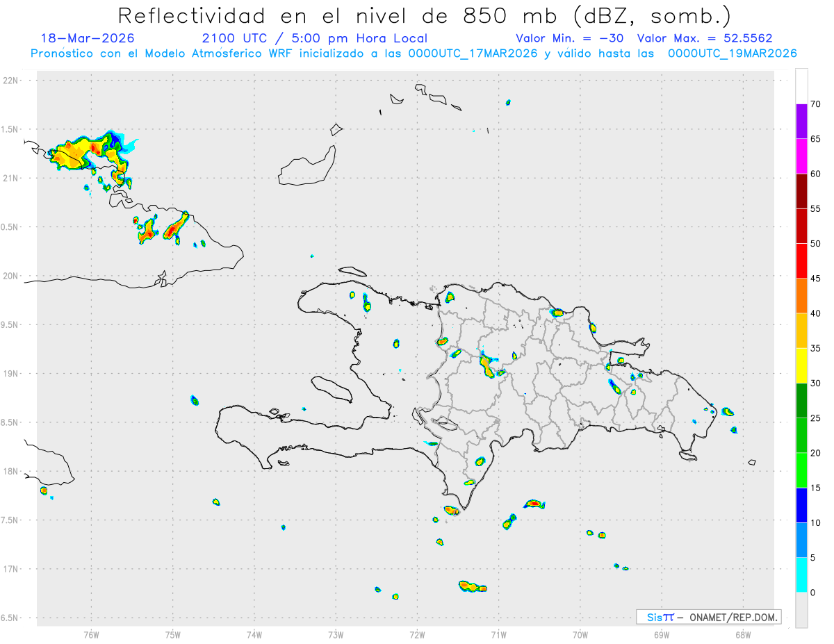
Task: Pick the dark blue 10-15 dBZ colorbar segment
Action: click(x=801, y=506)
